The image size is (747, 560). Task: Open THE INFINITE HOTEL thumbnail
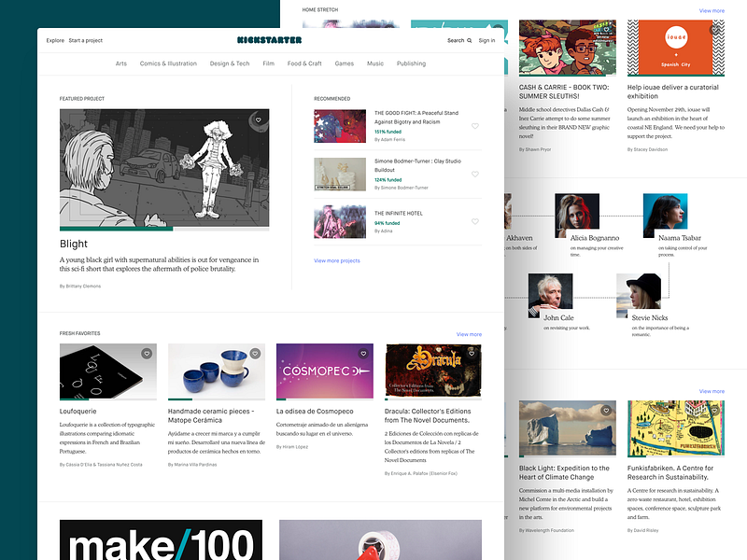(x=340, y=221)
